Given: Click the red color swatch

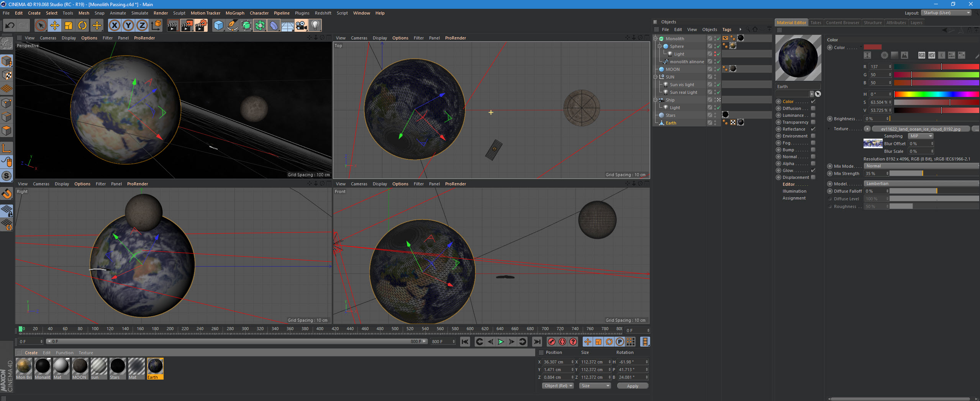Looking at the screenshot, I should (873, 47).
